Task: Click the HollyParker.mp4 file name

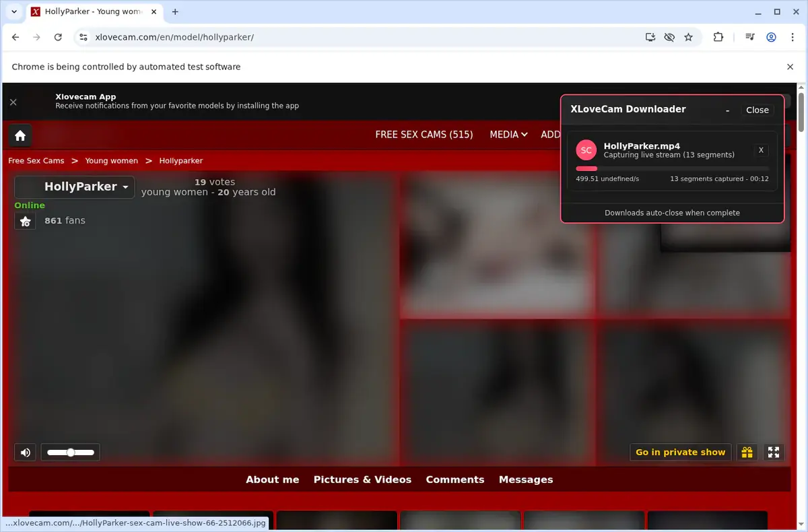Action: (642, 145)
